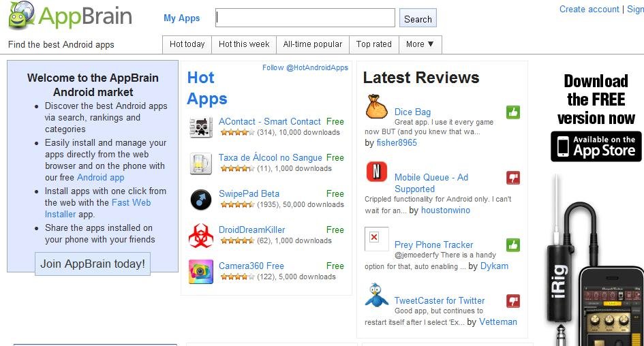The width and height of the screenshot is (644, 346).
Task: Expand the More dropdown tab
Action: point(420,44)
